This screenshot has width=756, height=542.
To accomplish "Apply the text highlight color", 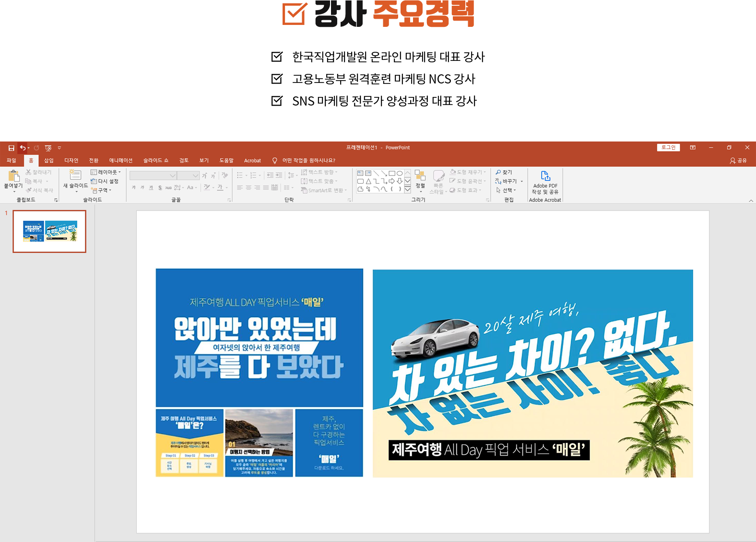I will pyautogui.click(x=207, y=188).
